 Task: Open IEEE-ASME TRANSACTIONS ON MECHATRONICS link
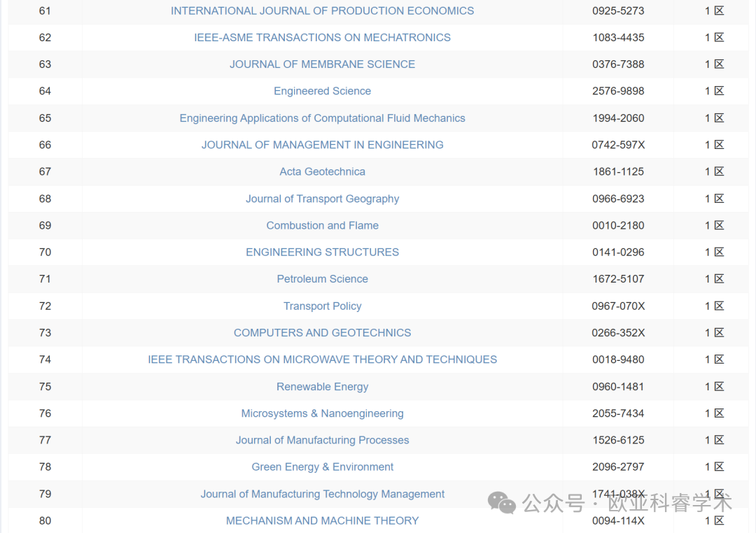(x=322, y=38)
